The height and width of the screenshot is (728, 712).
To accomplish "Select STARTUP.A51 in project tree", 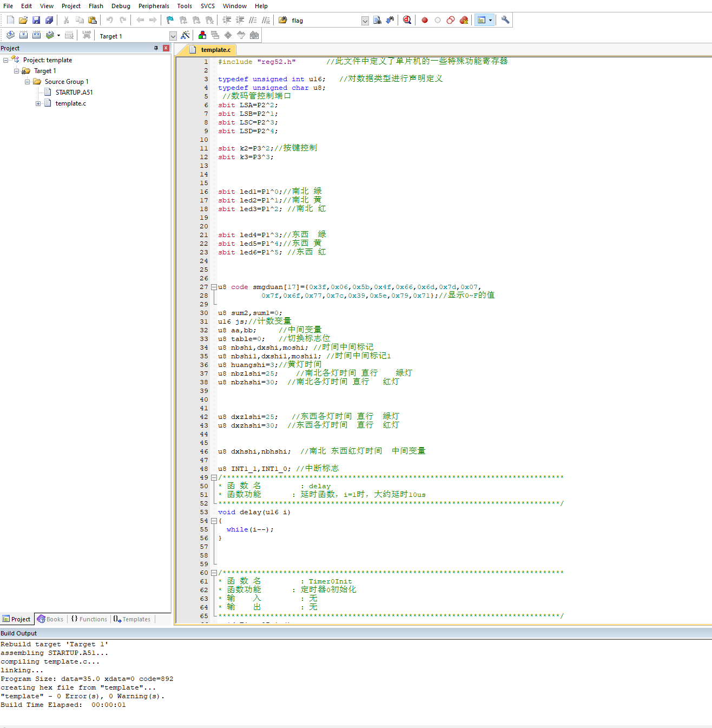I will (74, 93).
